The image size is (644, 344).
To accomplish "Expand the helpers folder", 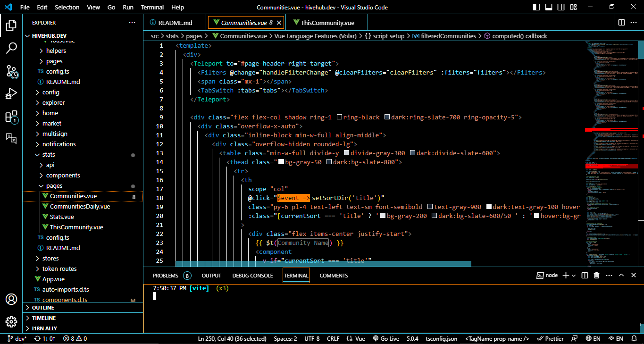I will tap(83, 50).
